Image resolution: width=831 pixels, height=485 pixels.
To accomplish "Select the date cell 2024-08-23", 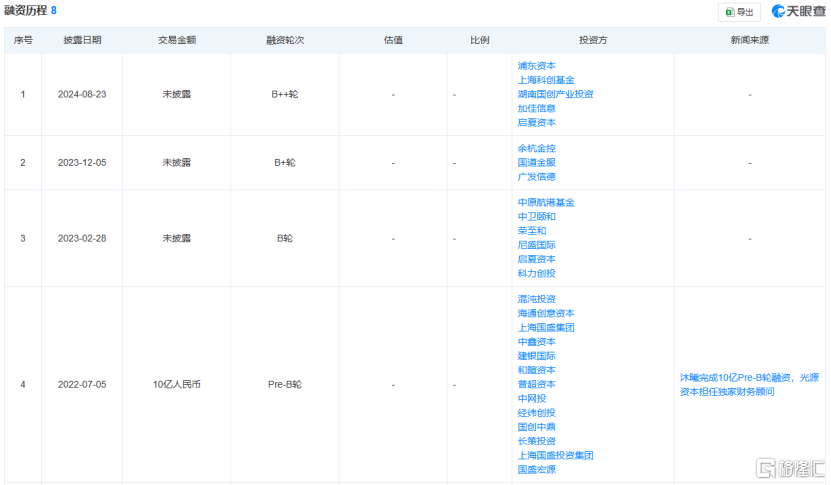I will pos(82,94).
